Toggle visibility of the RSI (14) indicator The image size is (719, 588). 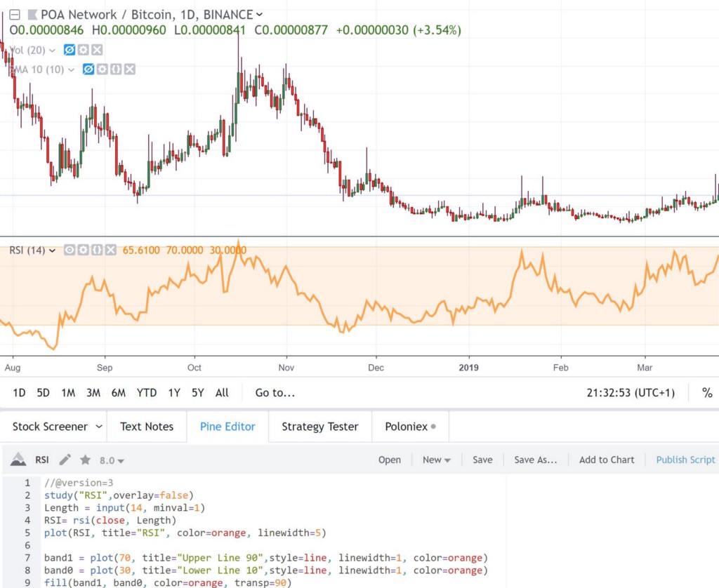pos(70,250)
